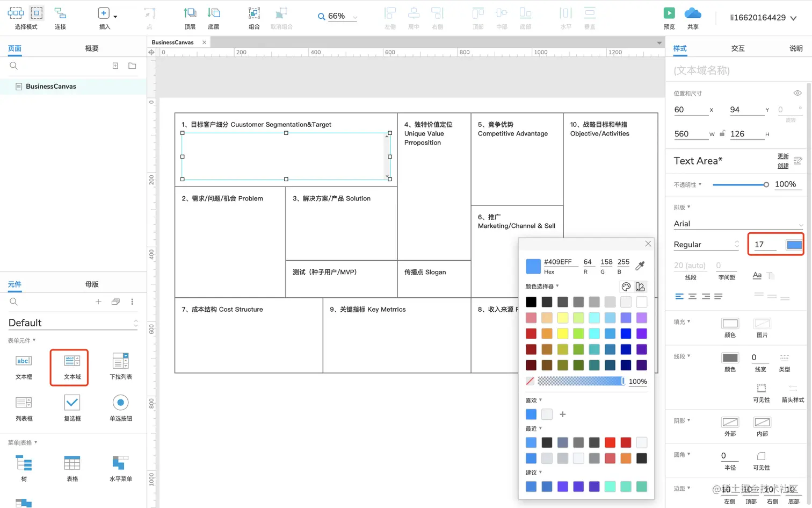Pick the Droplist (下拉列表) widget
This screenshot has width=812, height=508.
[121, 367]
